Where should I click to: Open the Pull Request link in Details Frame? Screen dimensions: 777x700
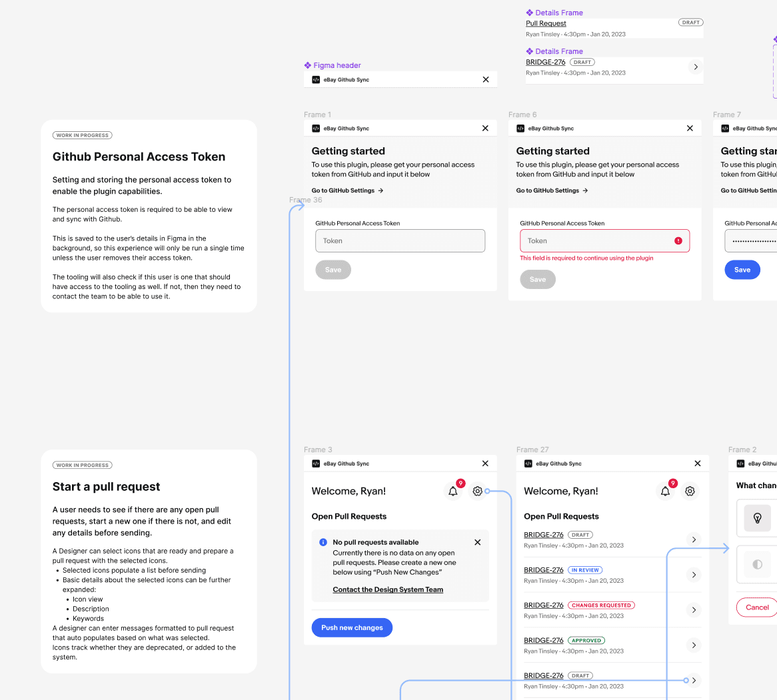pyautogui.click(x=546, y=23)
